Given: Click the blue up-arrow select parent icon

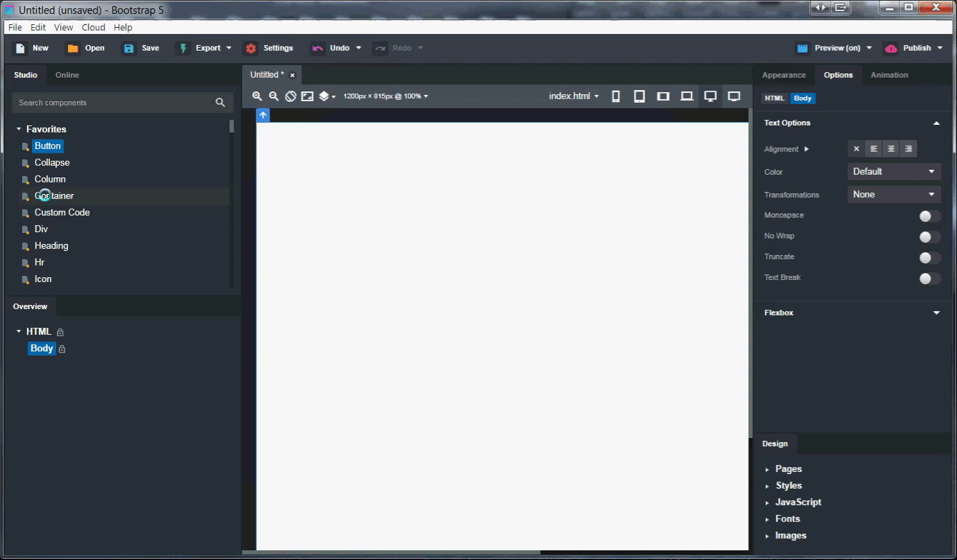Looking at the screenshot, I should point(263,115).
